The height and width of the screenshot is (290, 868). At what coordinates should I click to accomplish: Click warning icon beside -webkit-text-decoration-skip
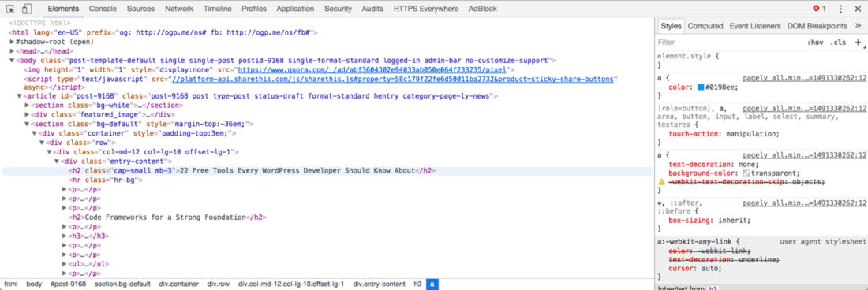tap(661, 182)
